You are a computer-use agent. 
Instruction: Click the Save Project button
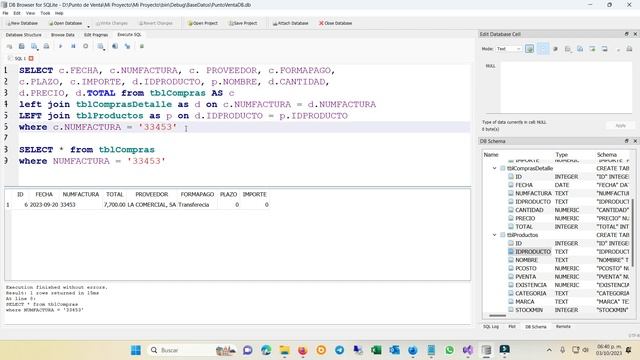(243, 23)
